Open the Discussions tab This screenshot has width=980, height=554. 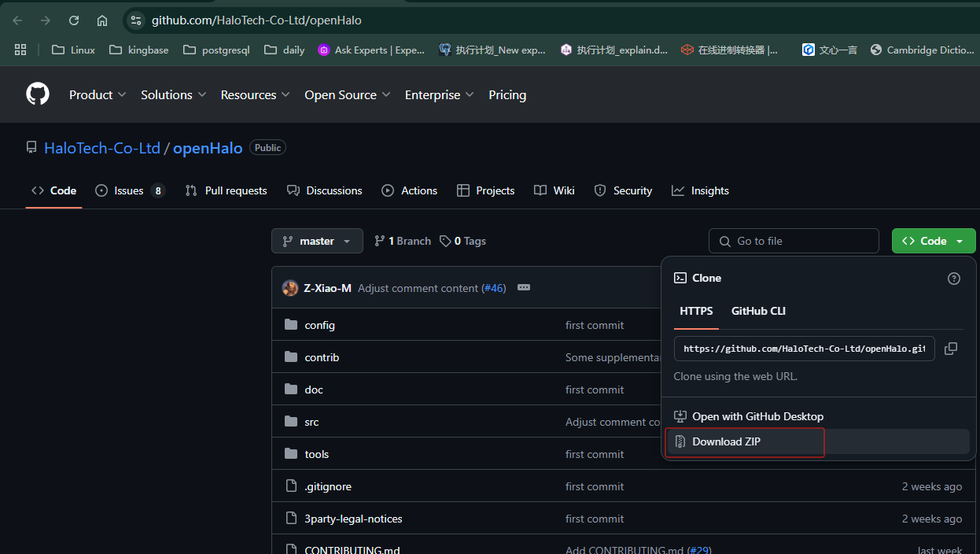(x=324, y=190)
